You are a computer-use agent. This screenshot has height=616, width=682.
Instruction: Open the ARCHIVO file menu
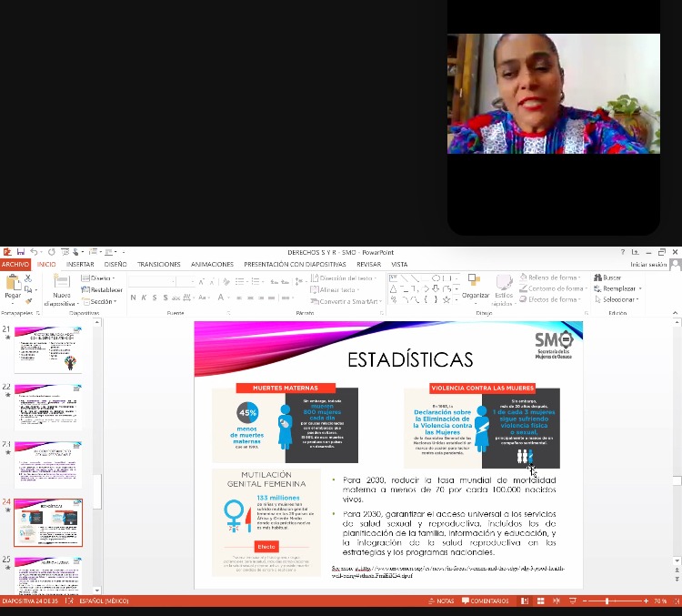coord(15,264)
